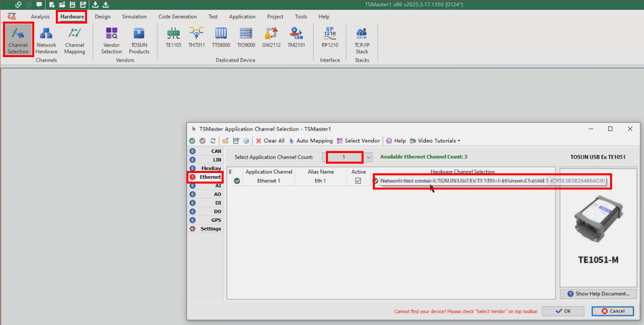Toggle the Active checkbox for Ethernet 1
This screenshot has width=644, height=325.
click(358, 181)
